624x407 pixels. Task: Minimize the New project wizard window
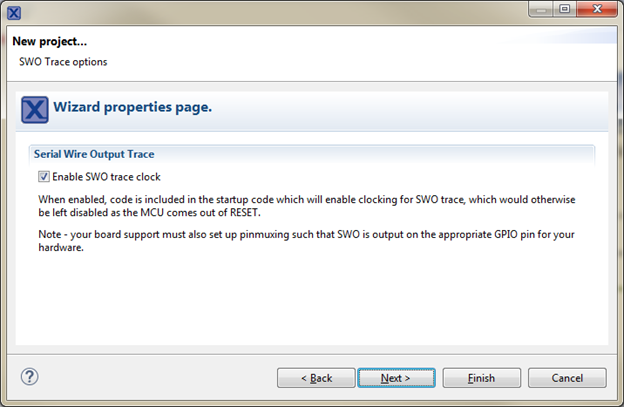[x=540, y=9]
